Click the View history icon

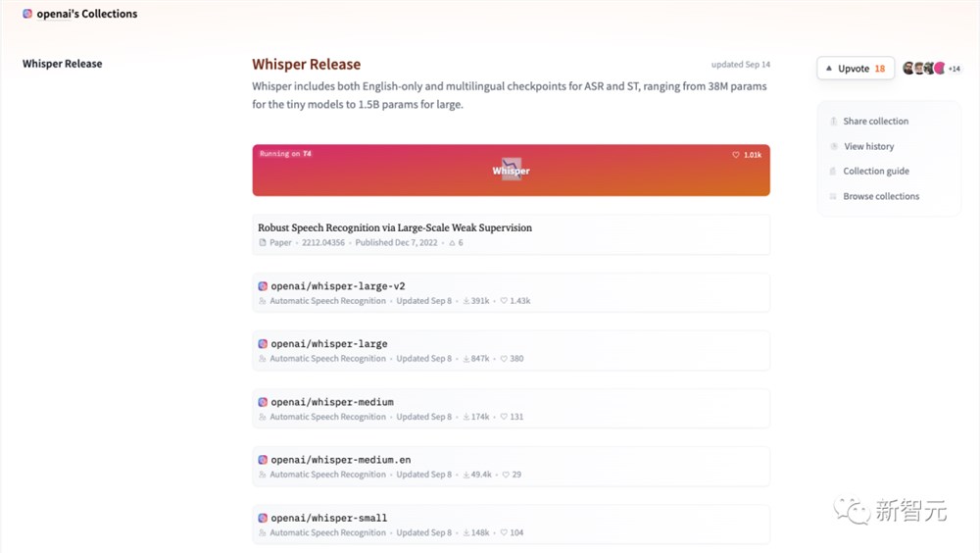click(x=833, y=146)
